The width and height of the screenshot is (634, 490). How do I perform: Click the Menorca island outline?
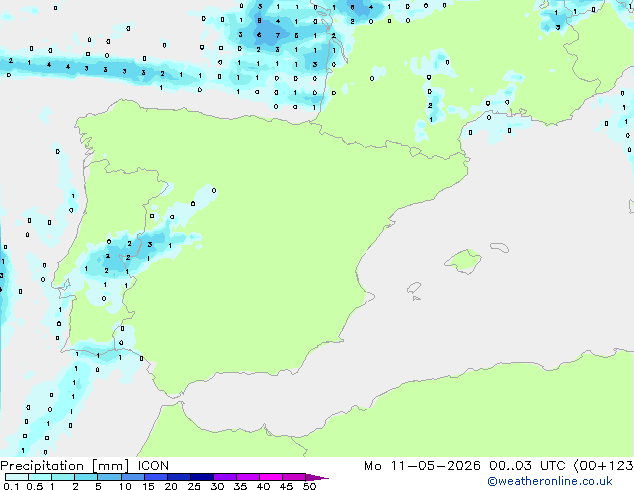[x=500, y=247]
